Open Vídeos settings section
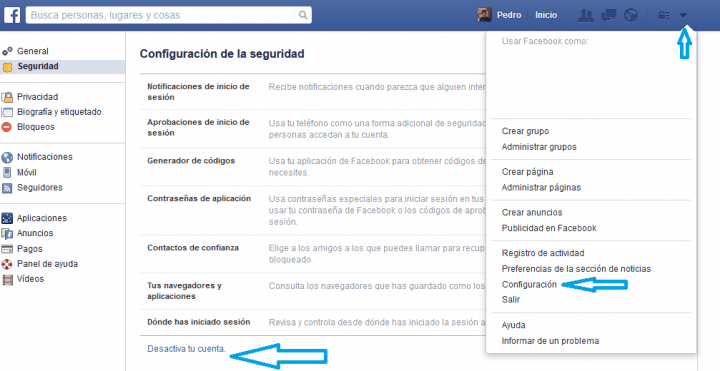The width and height of the screenshot is (720, 371). pos(30,279)
